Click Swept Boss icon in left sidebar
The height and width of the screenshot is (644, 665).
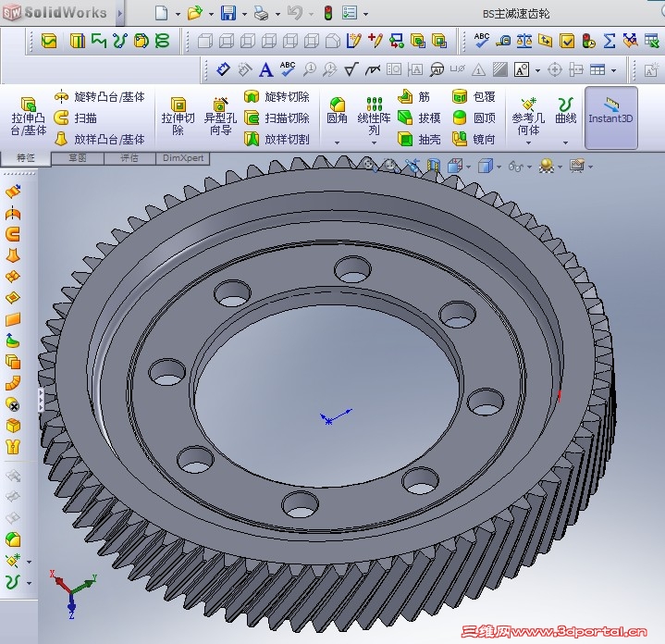tap(13, 234)
